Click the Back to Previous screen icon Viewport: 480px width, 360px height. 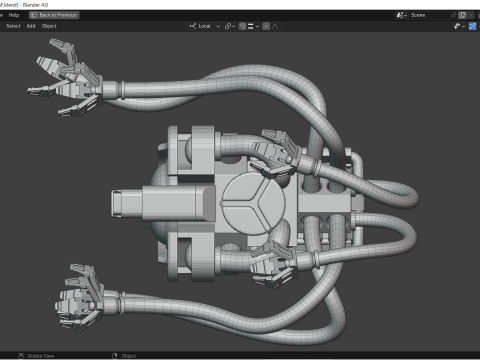(34, 15)
